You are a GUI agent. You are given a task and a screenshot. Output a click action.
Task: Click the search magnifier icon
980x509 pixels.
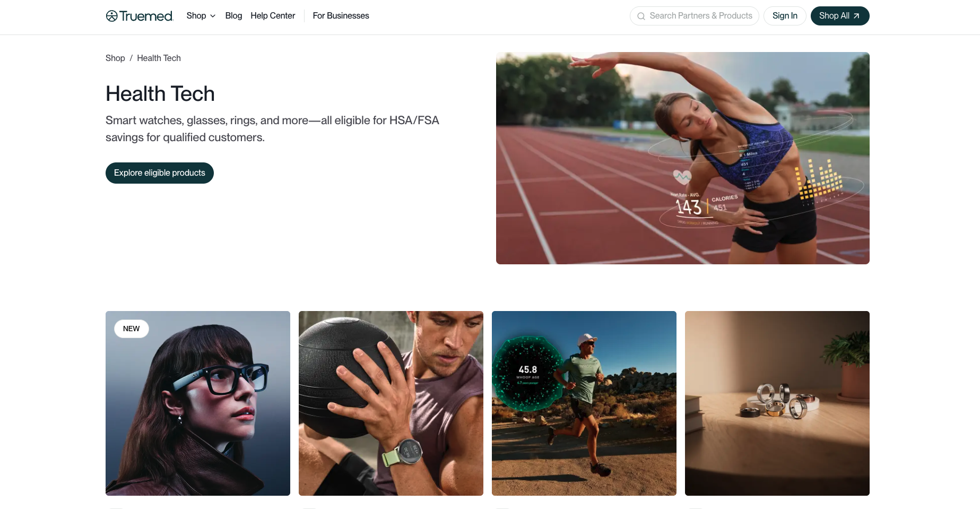point(641,16)
